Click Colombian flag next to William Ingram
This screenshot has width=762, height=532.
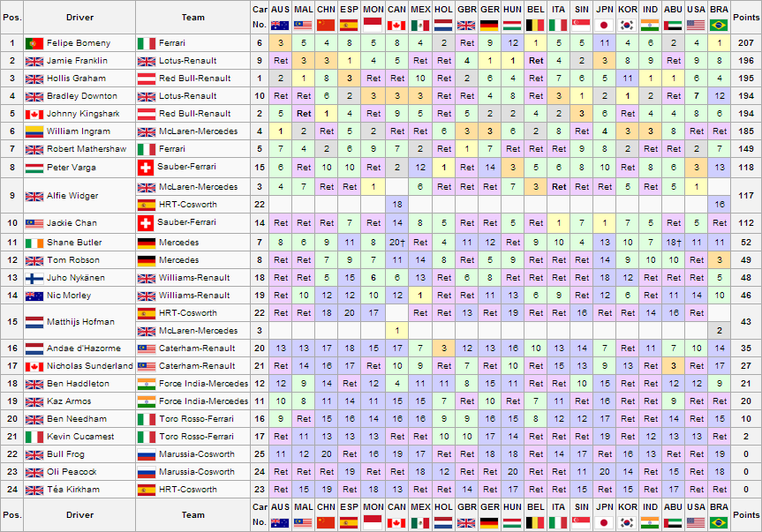pos(34,131)
